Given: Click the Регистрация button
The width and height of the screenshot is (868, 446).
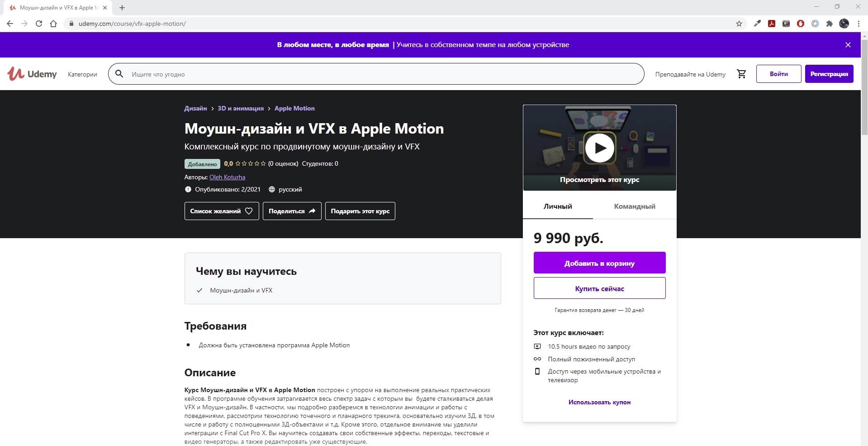Looking at the screenshot, I should point(829,74).
